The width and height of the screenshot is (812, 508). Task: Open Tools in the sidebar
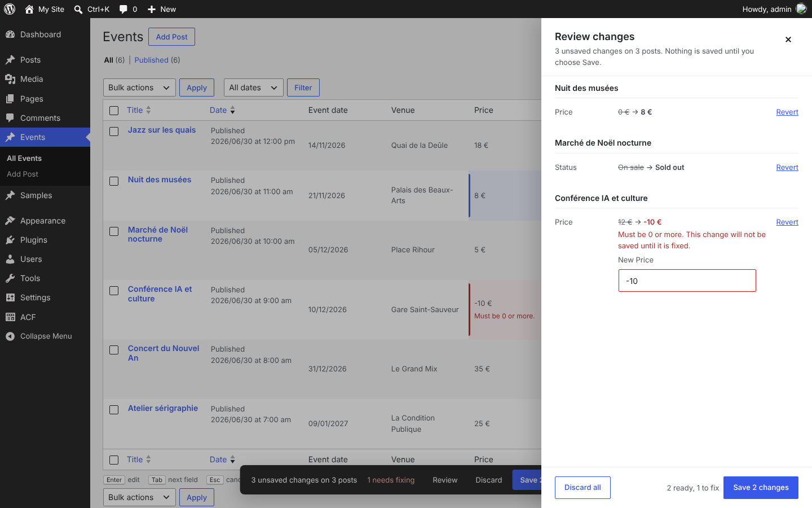click(x=45, y=278)
